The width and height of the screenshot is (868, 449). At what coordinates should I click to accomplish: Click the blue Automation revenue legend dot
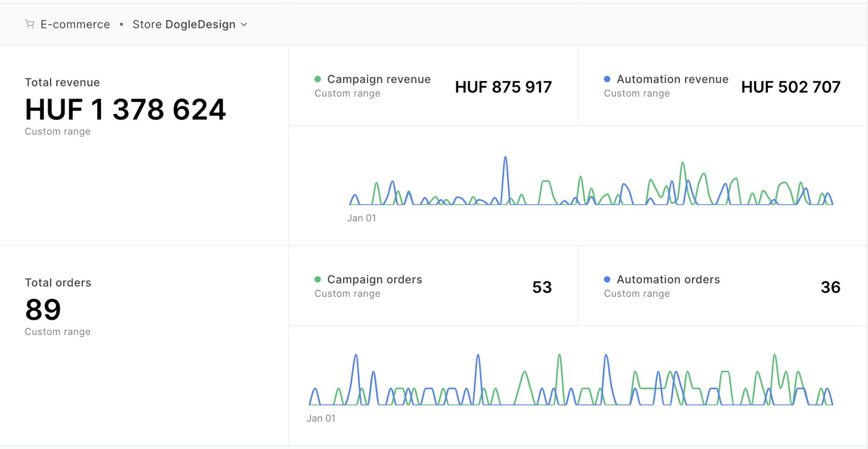pyautogui.click(x=607, y=79)
